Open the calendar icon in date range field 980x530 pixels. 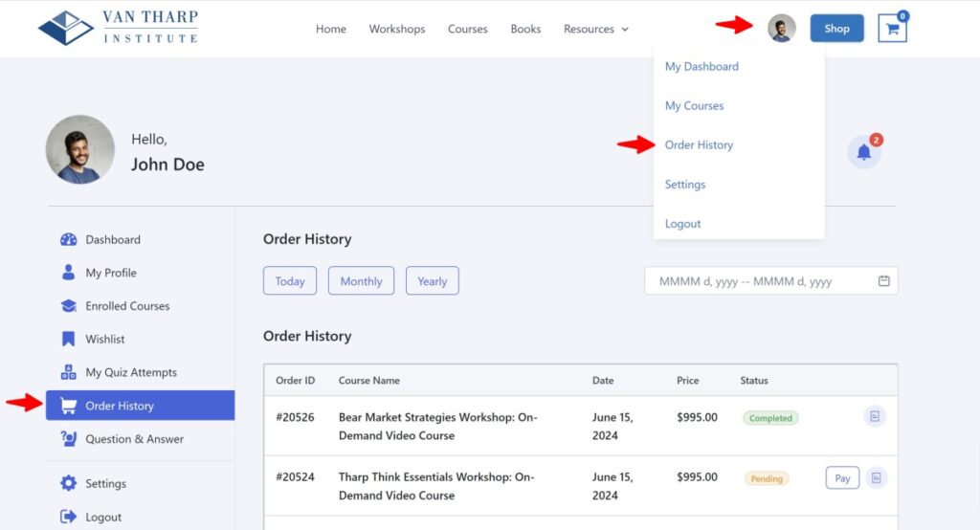coord(883,280)
